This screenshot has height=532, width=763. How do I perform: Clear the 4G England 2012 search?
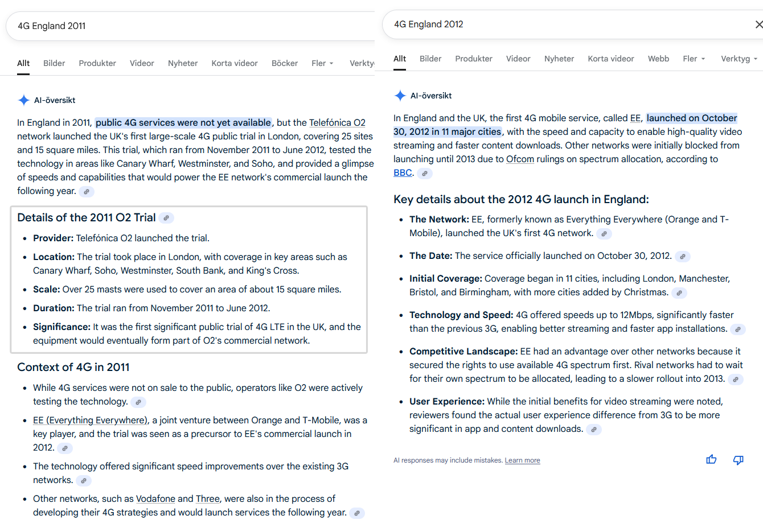tap(758, 24)
